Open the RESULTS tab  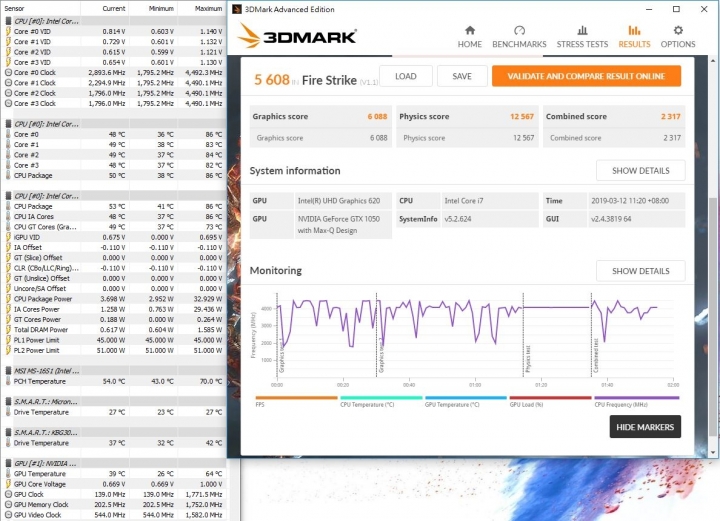pyautogui.click(x=634, y=37)
